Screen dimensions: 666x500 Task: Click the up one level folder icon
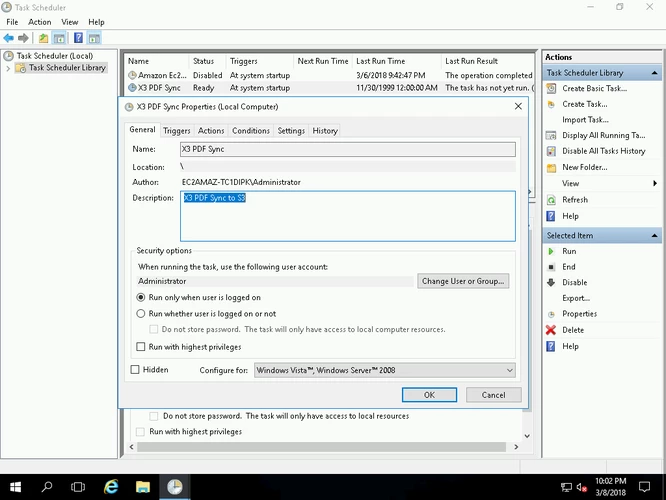point(43,38)
